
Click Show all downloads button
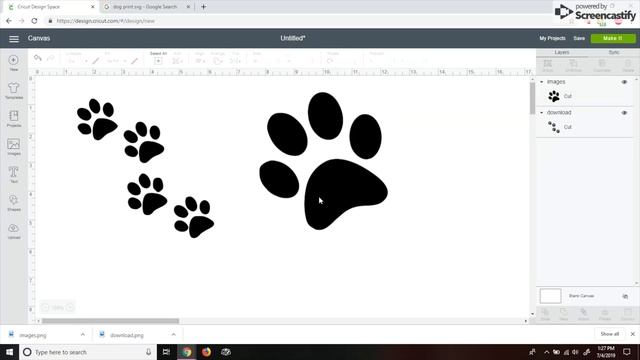point(609,334)
